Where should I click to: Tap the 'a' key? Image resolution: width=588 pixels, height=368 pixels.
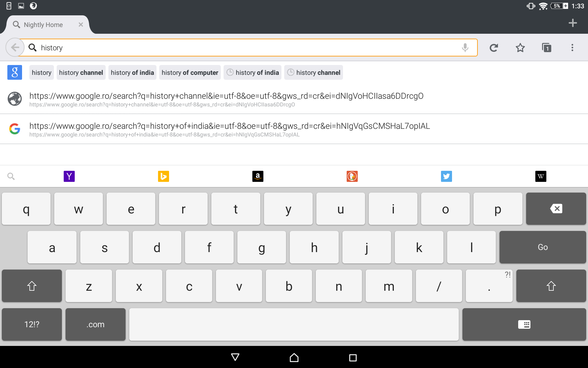[52, 247]
